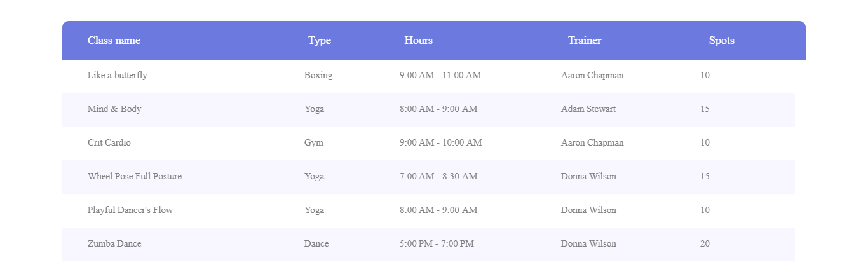Click the Dance type cell
The image size is (868, 267).
click(x=316, y=243)
